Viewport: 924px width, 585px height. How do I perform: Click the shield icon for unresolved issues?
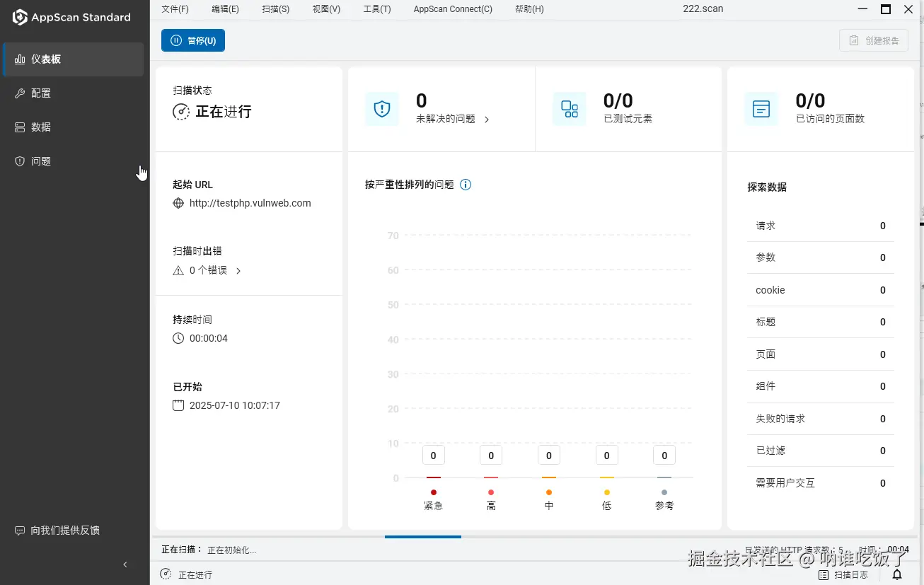click(382, 109)
